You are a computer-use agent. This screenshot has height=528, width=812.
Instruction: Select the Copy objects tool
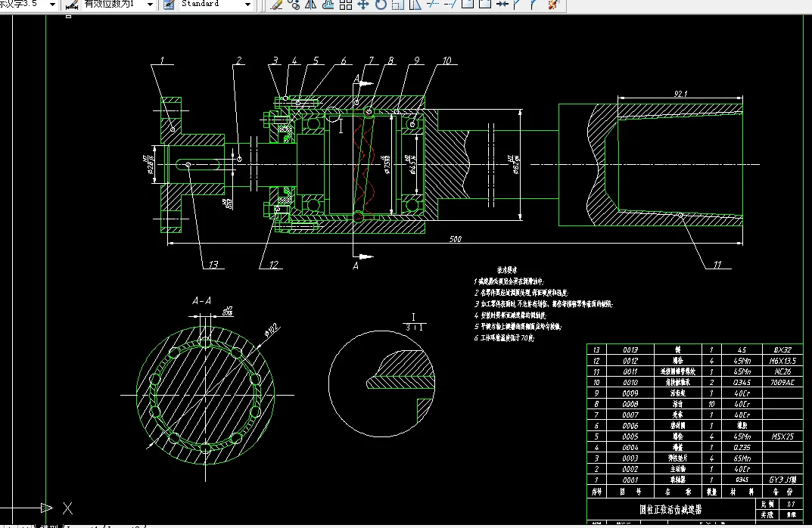pyautogui.click(x=294, y=5)
